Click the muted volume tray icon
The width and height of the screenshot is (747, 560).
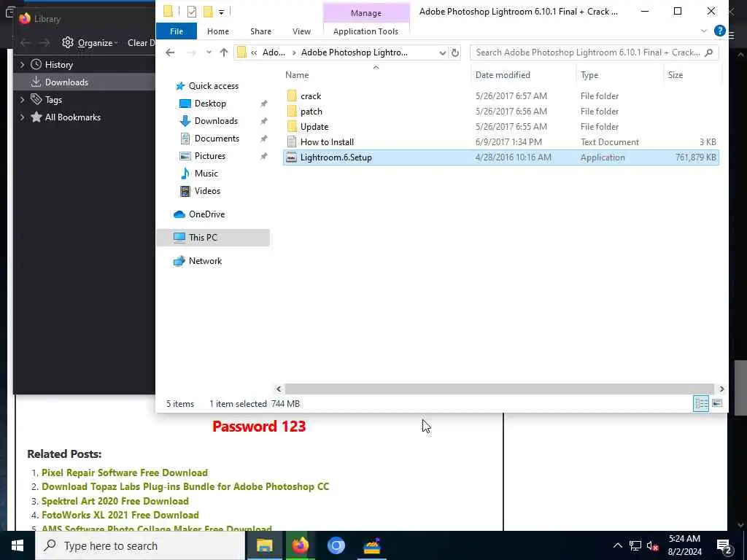click(652, 545)
